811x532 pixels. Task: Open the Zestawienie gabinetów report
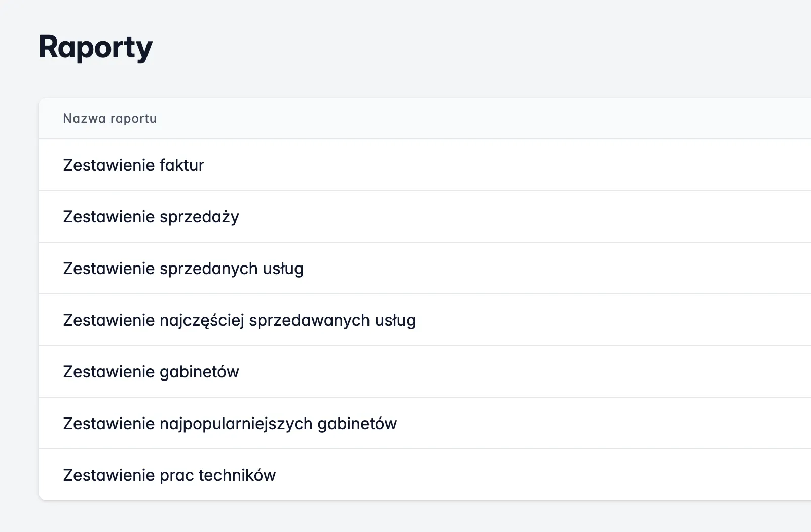click(x=151, y=372)
